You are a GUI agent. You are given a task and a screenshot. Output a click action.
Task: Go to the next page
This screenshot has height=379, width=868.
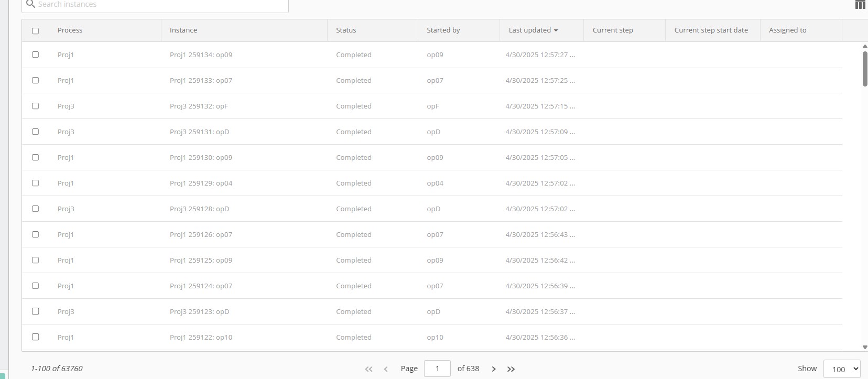494,369
